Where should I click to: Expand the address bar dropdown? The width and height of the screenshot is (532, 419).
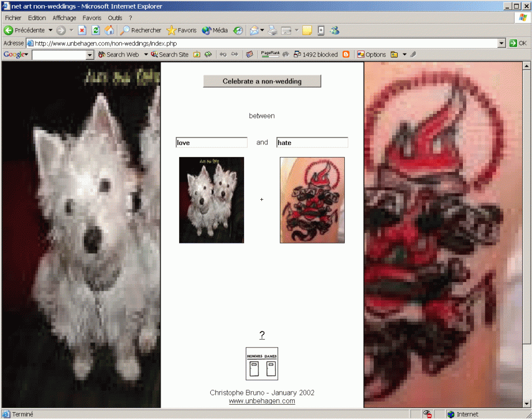(501, 43)
